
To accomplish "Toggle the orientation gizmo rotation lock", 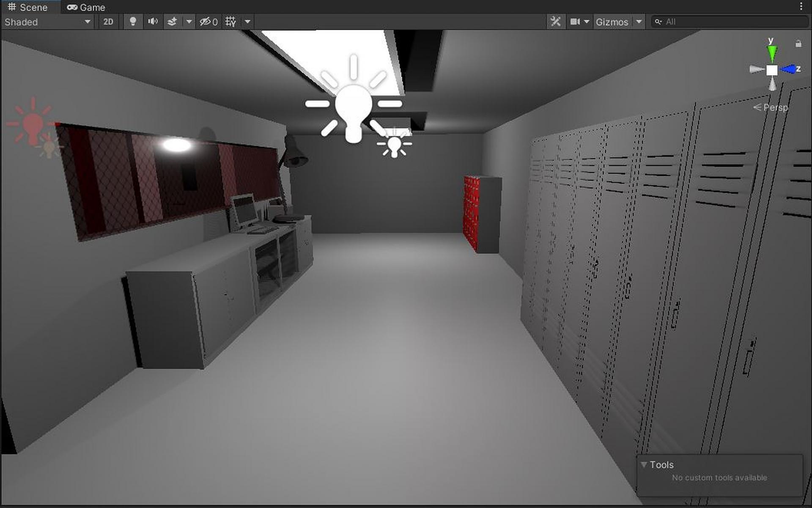I will 798,44.
